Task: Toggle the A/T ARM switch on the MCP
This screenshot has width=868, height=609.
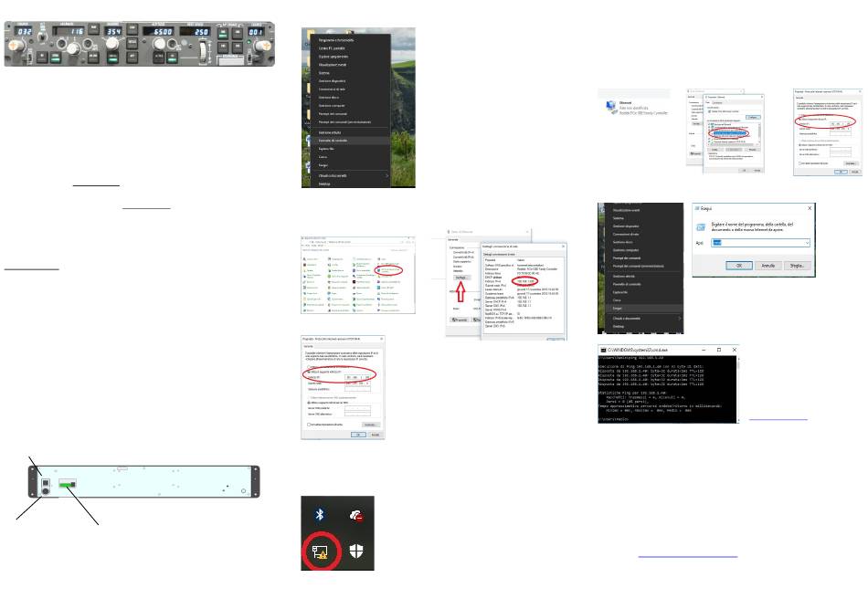Action: (x=42, y=37)
